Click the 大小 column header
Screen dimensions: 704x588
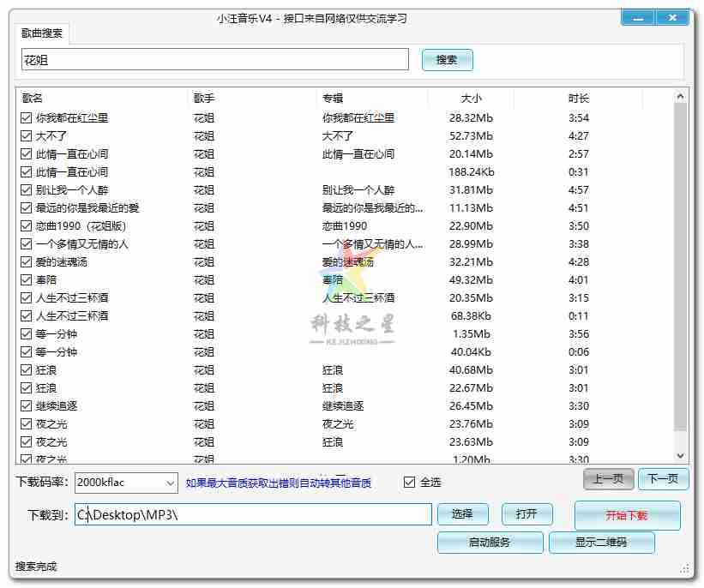coord(471,99)
